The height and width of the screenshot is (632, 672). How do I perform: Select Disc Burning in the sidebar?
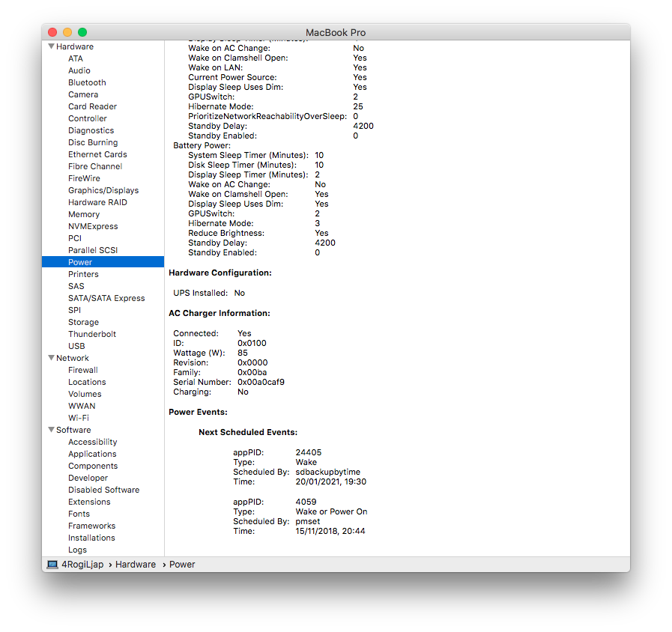click(93, 143)
